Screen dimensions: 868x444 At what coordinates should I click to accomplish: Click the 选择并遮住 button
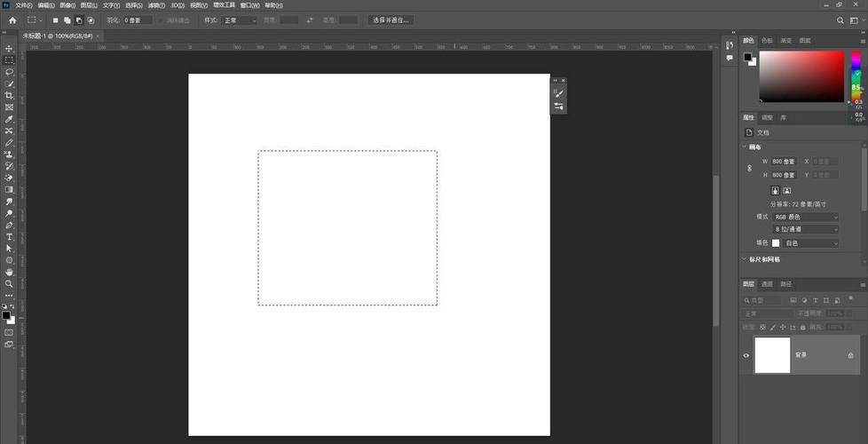click(391, 20)
